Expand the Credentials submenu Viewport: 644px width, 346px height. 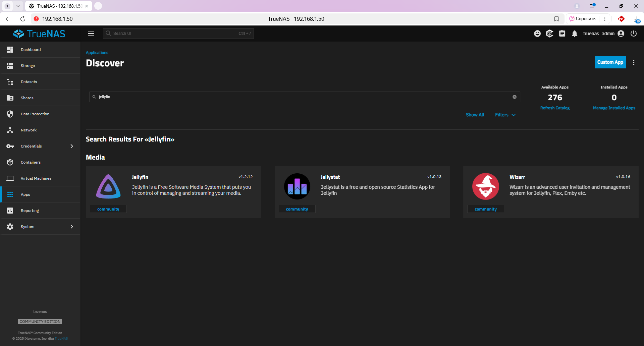point(72,146)
